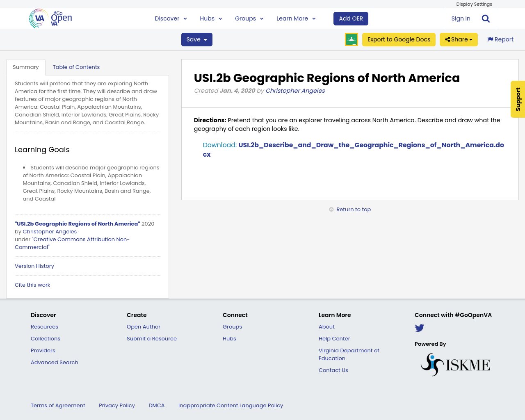Share to Google Classroom
Viewport: 525px width, 420px height.
tap(351, 39)
